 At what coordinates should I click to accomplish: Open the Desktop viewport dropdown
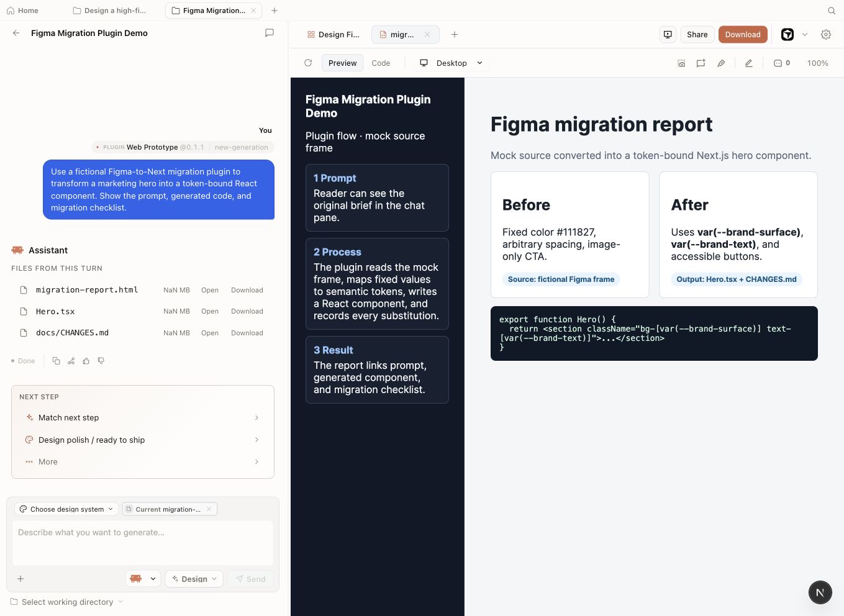pyautogui.click(x=451, y=63)
